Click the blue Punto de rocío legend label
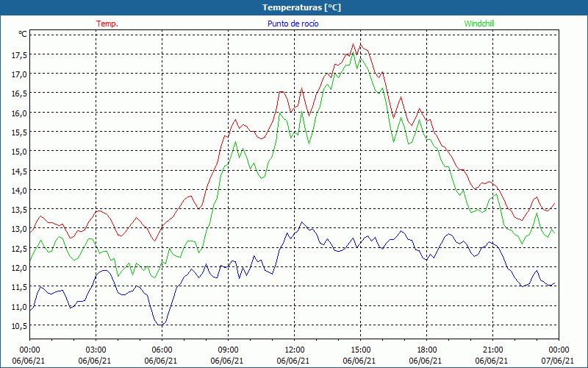This screenshot has width=588, height=368. (x=293, y=24)
